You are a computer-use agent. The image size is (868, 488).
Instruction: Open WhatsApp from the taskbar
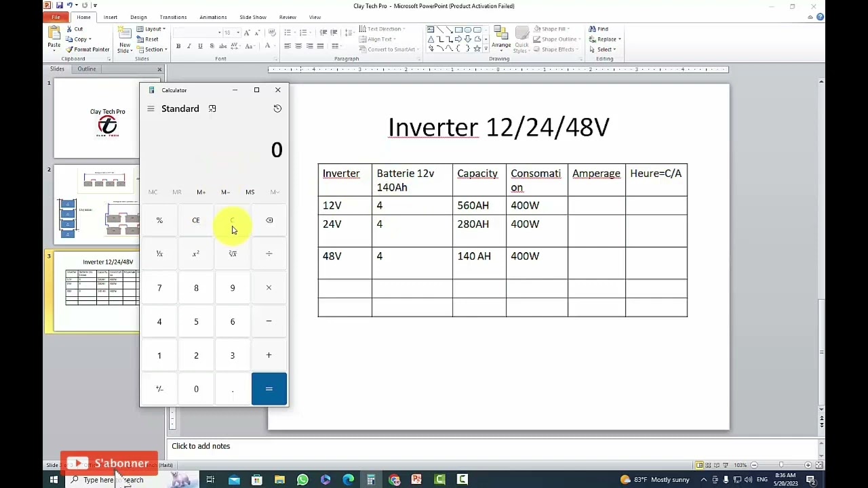[x=302, y=480]
